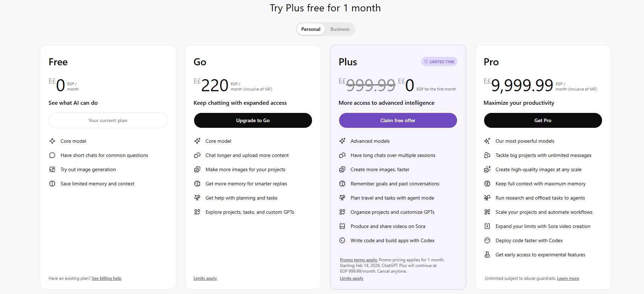This screenshot has width=644, height=294.
Task: Switch to the Business plans tab
Action: click(x=340, y=29)
